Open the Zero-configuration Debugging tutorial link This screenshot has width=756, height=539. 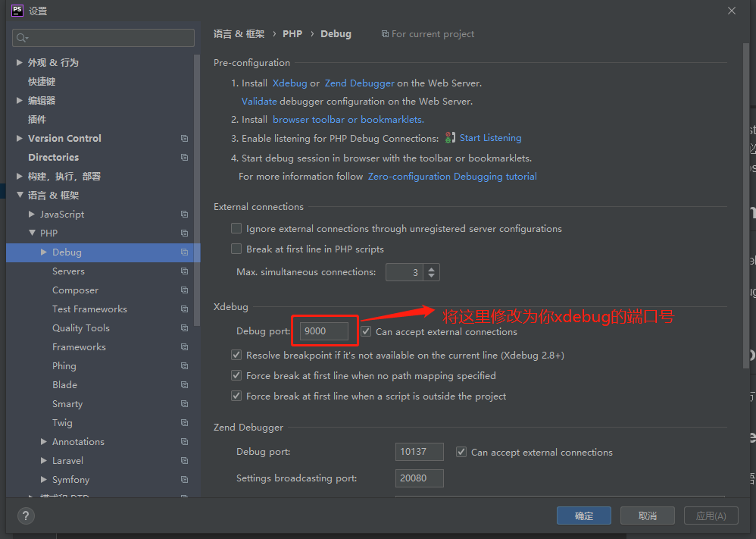(452, 176)
